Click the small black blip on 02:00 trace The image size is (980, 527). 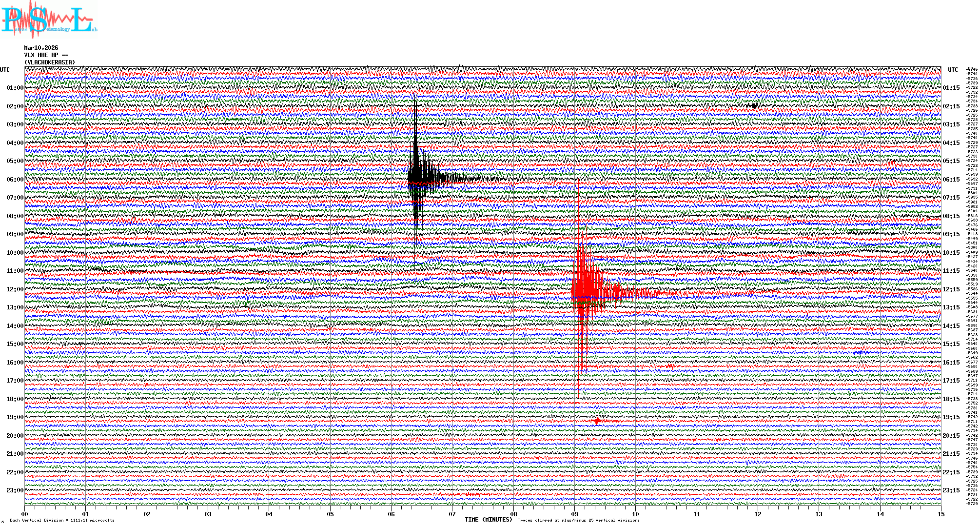point(754,105)
